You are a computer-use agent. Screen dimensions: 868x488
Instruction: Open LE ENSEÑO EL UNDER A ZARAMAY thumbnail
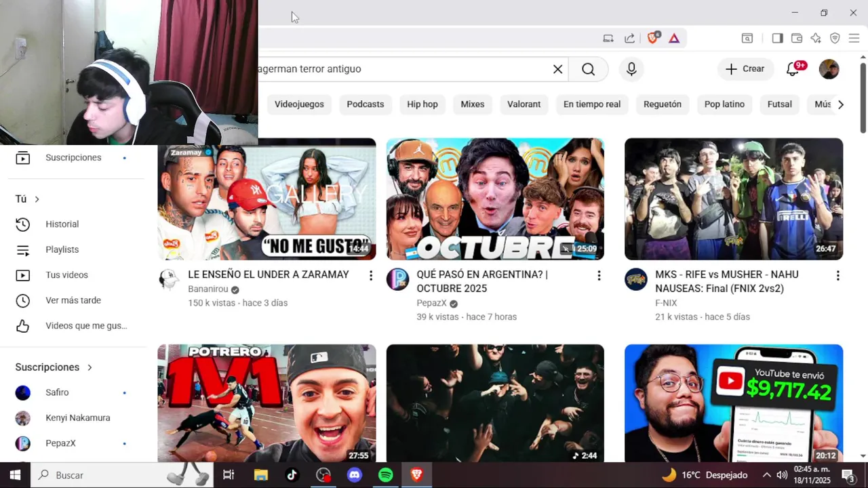pyautogui.click(x=267, y=199)
